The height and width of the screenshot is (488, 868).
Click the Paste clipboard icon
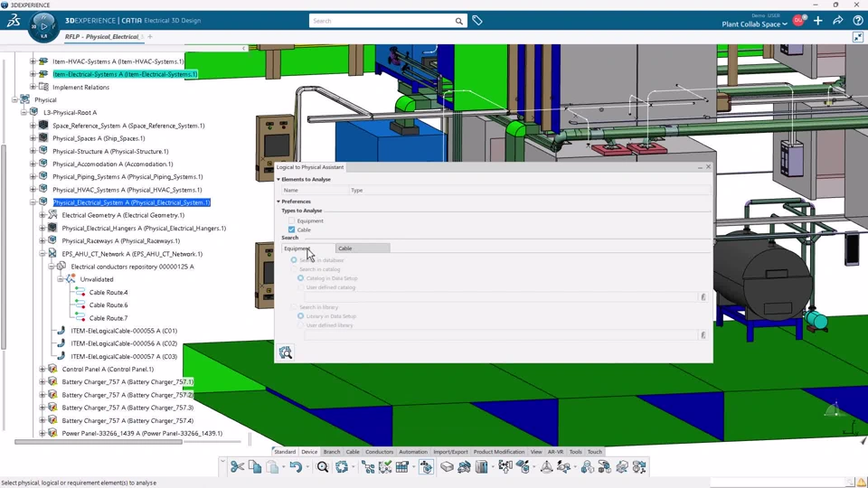272,467
